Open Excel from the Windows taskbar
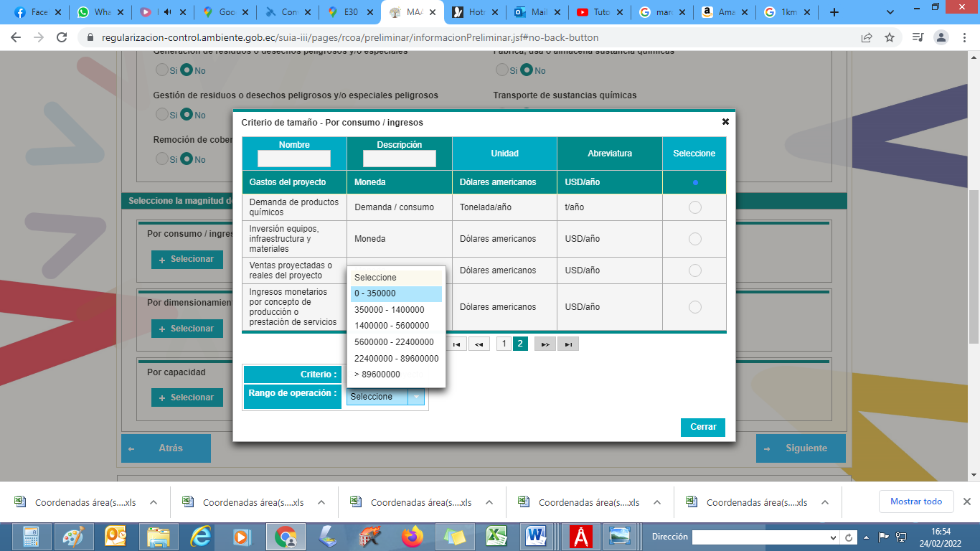The image size is (980, 551). click(496, 537)
